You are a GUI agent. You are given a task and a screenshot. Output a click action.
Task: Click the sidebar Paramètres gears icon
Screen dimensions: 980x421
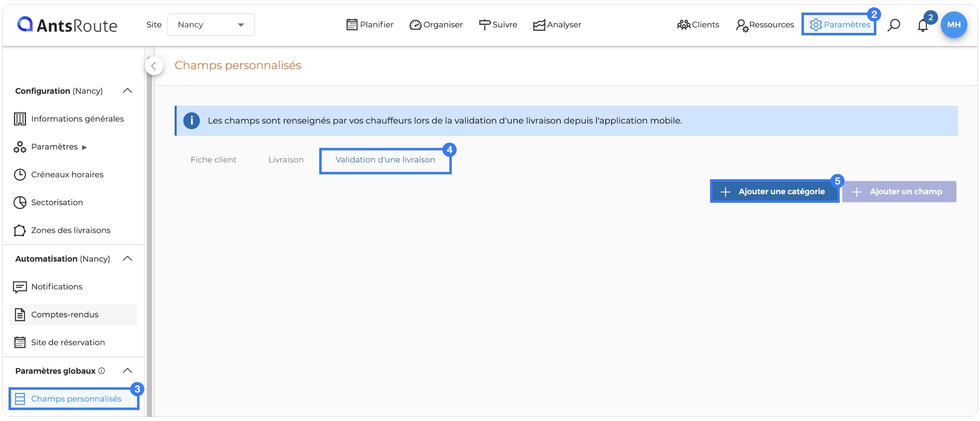[x=20, y=147]
